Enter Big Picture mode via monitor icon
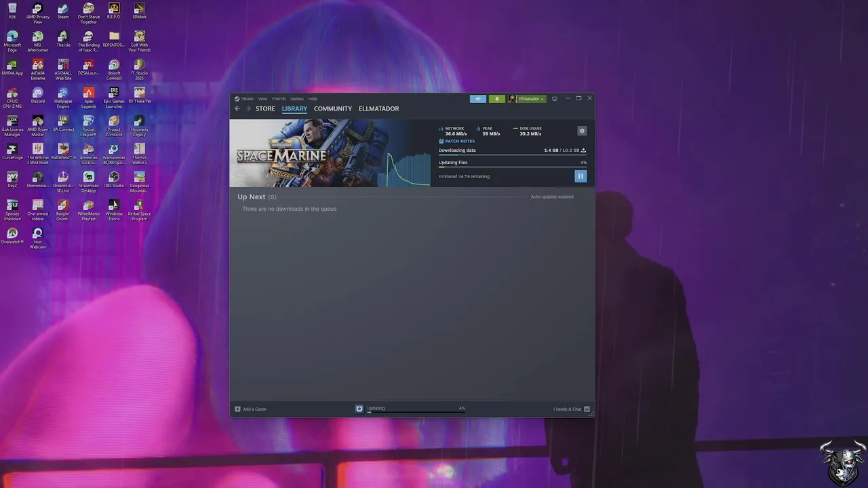The height and width of the screenshot is (488, 868). click(555, 99)
